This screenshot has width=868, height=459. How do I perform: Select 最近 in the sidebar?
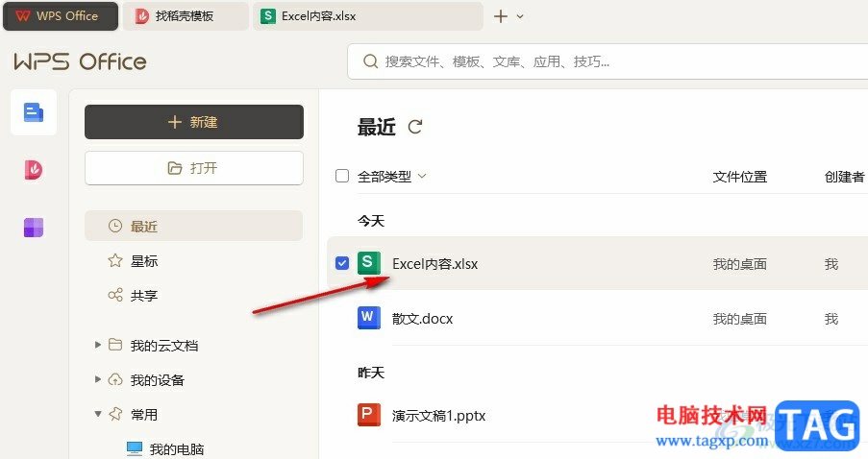click(x=194, y=226)
